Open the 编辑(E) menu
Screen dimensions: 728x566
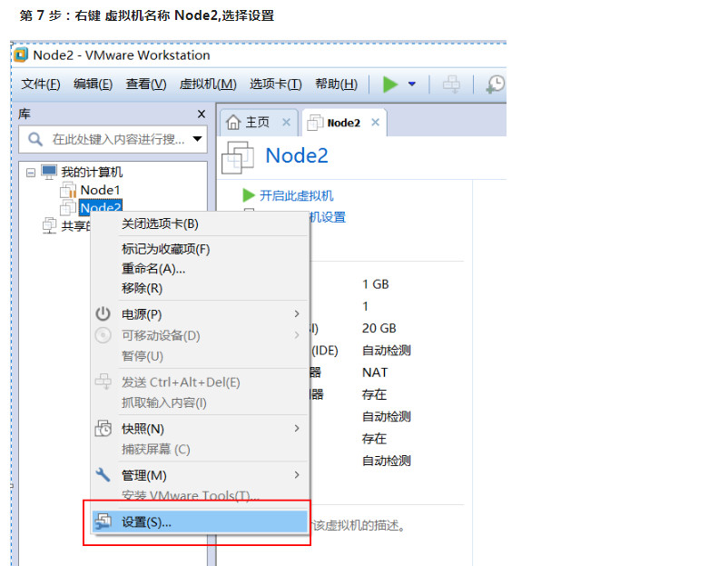93,84
